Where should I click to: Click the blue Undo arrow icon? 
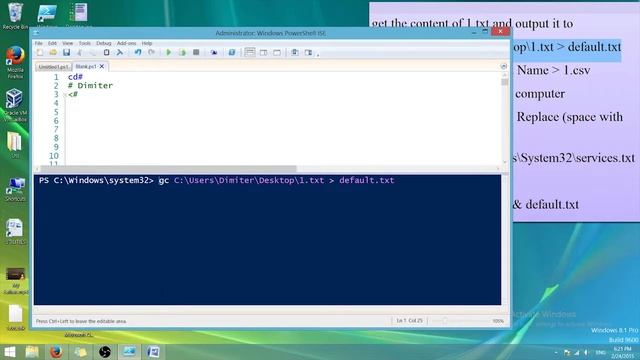tap(138, 52)
